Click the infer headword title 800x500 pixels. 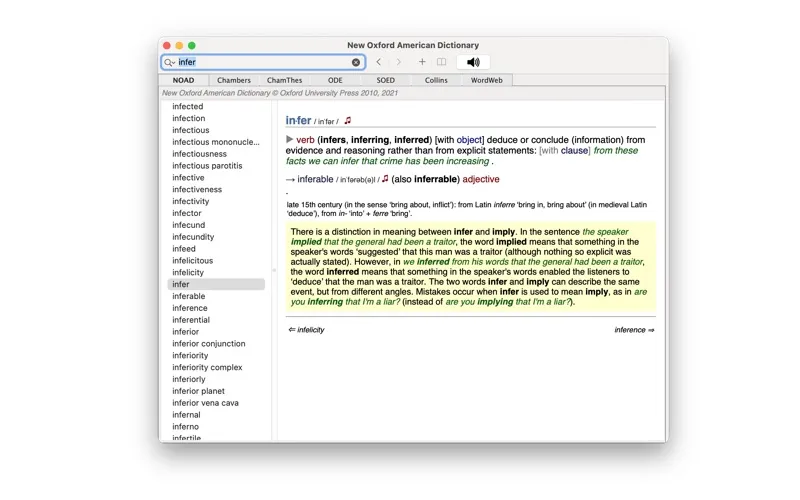coord(298,120)
